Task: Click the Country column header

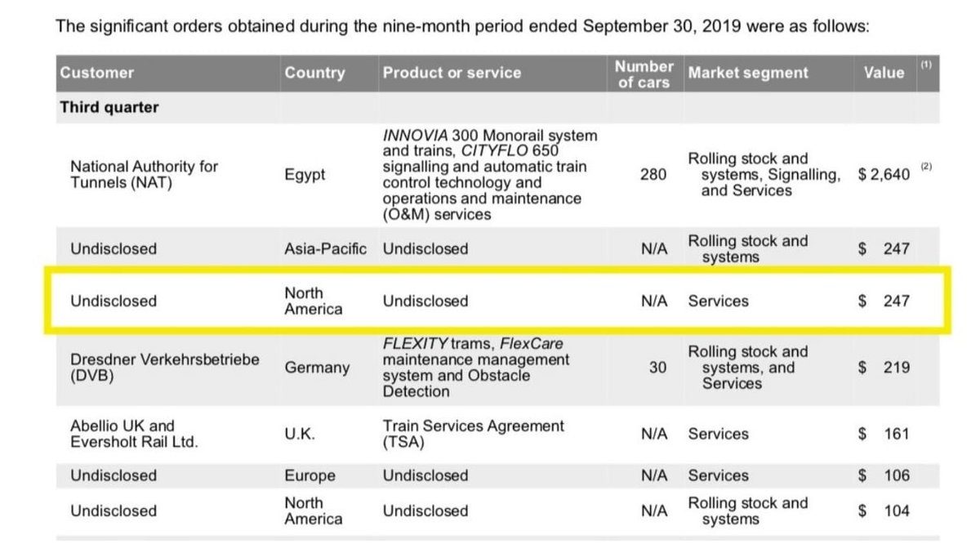Action: (314, 73)
